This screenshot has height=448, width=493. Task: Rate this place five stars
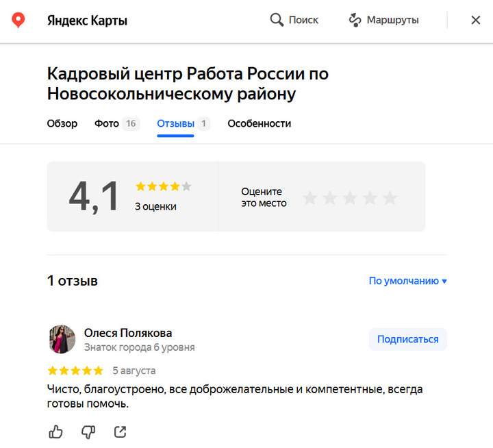390,198
